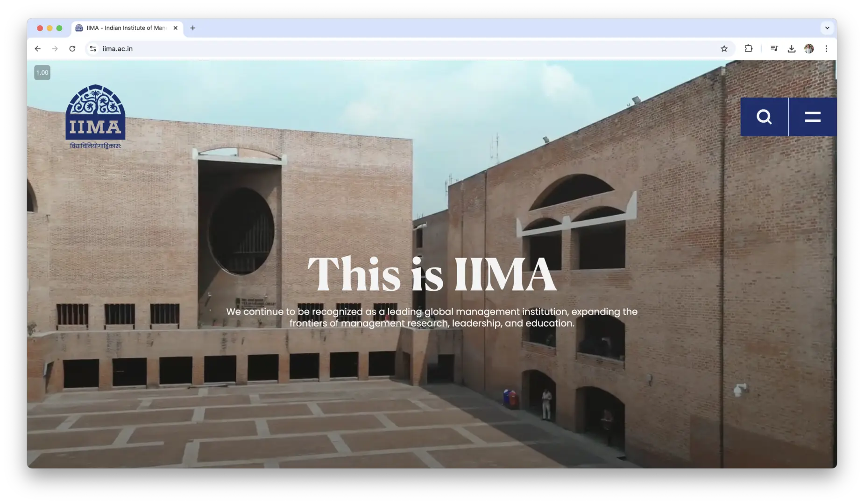Close the IIMA tab
The width and height of the screenshot is (864, 504).
(176, 28)
